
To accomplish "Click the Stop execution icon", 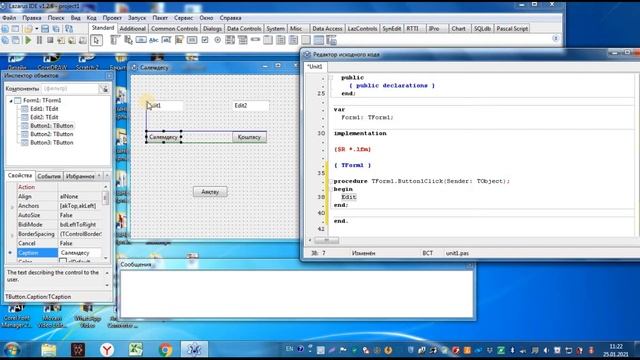I will [50, 40].
